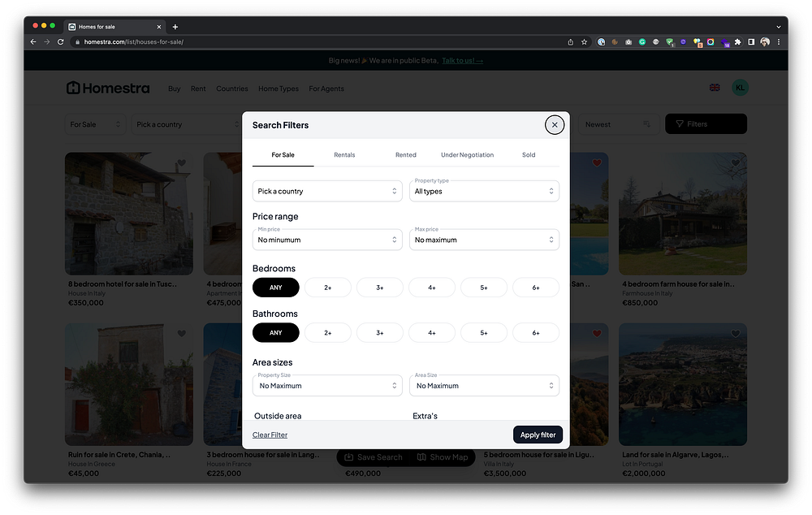Switch to the Under Negotiation tab
This screenshot has width=812, height=515.
pos(467,155)
